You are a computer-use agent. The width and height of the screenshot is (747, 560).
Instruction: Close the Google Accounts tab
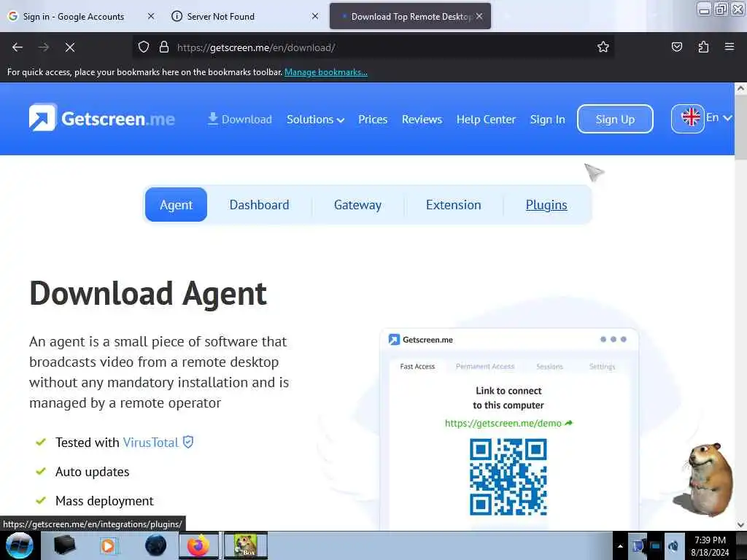[151, 16]
